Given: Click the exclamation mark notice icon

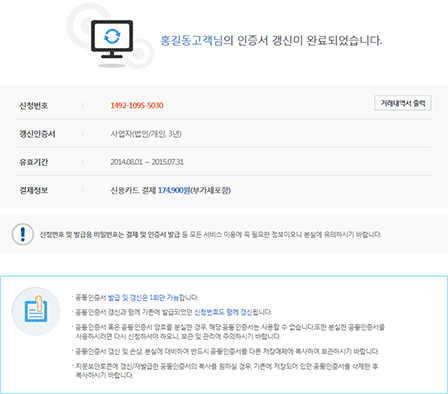Looking at the screenshot, I should (23, 234).
